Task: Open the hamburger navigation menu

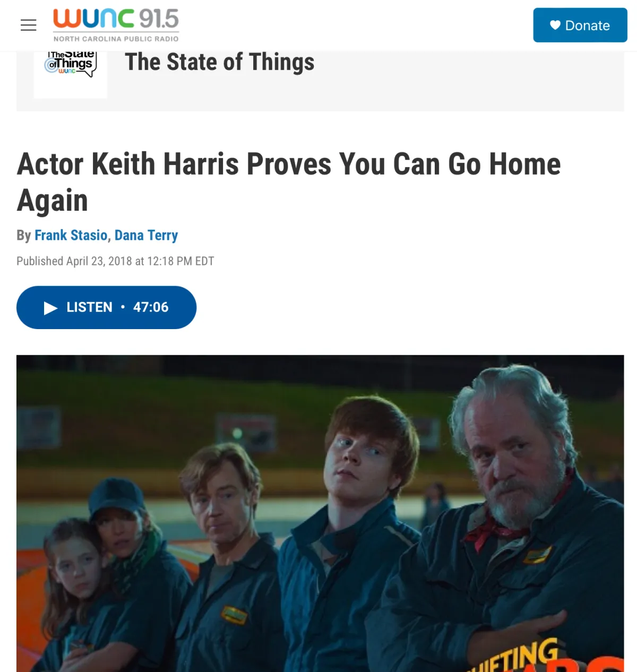Action: click(x=28, y=25)
